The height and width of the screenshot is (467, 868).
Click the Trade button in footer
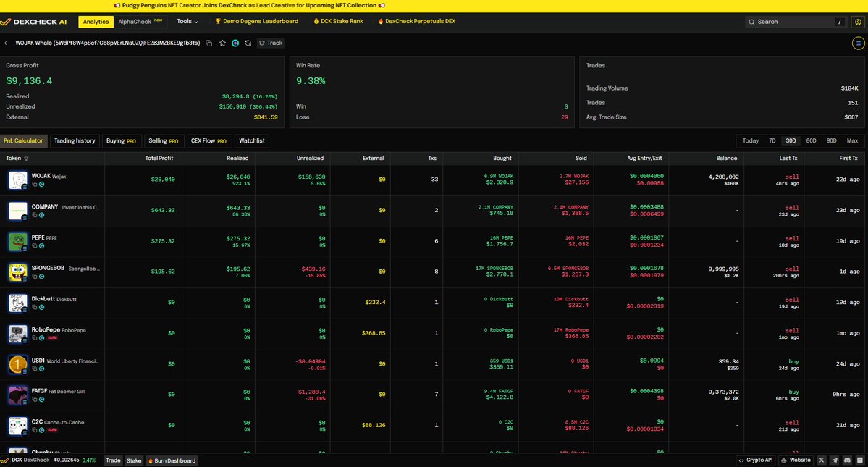tap(113, 461)
